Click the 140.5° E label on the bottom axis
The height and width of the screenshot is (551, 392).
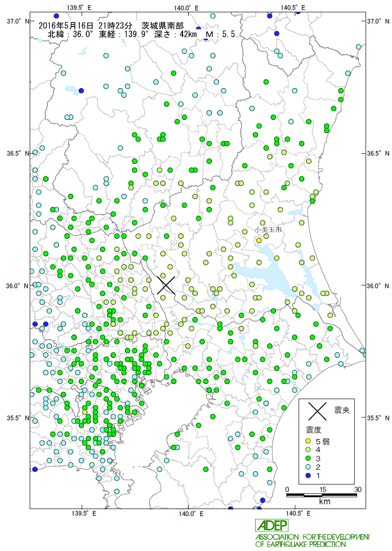tap(298, 513)
